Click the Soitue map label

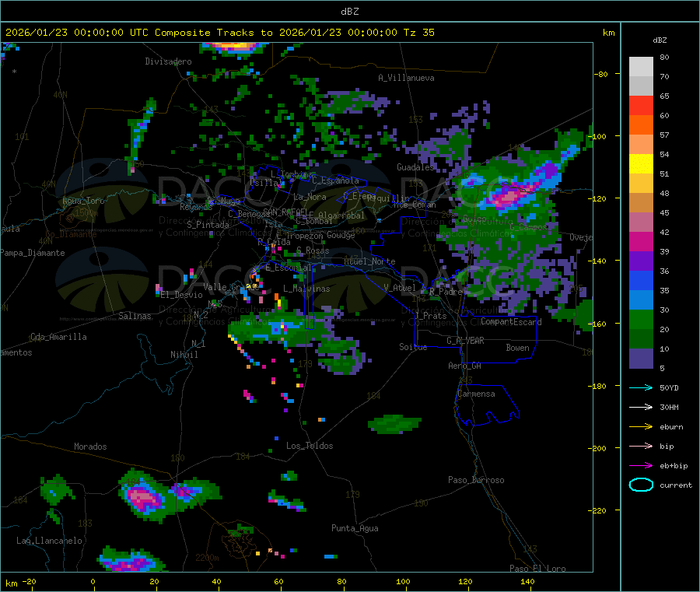pyautogui.click(x=413, y=347)
